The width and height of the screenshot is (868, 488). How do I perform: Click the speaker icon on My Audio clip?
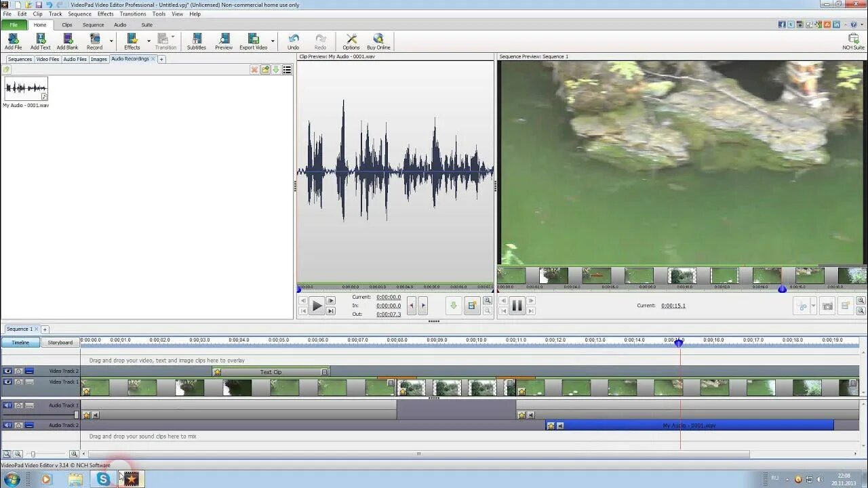tap(560, 426)
